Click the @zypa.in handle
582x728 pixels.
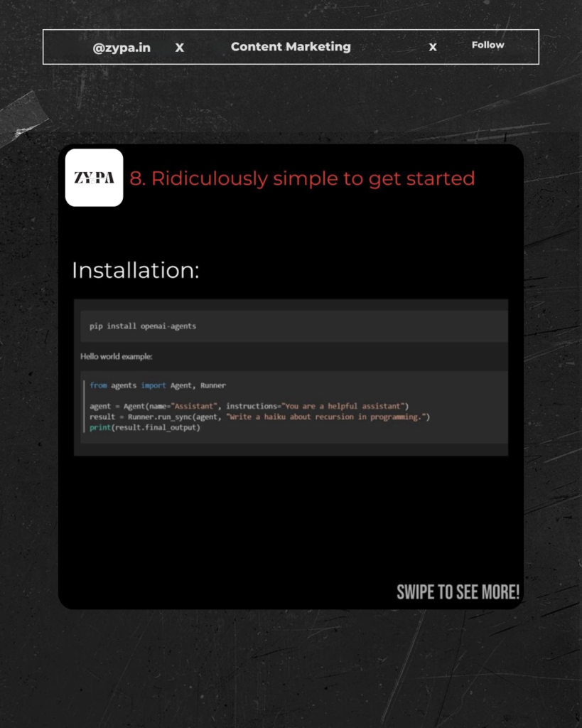[x=122, y=48]
